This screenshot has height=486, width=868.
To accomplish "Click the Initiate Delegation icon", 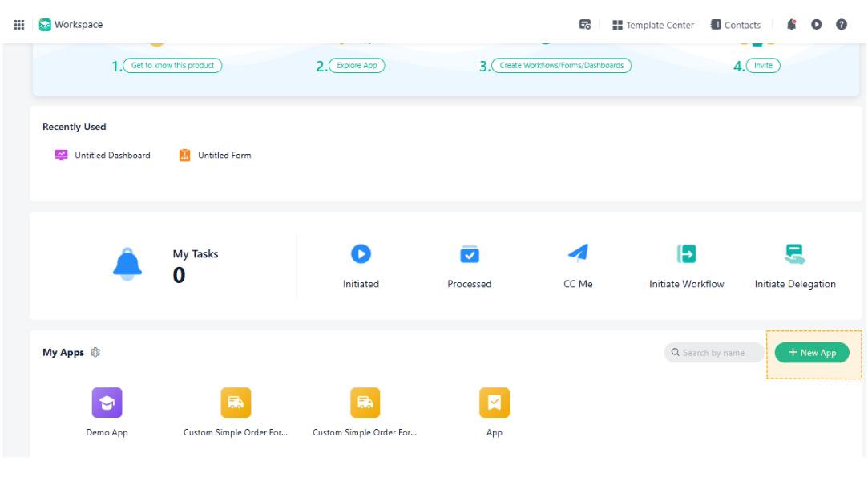I will (x=795, y=253).
